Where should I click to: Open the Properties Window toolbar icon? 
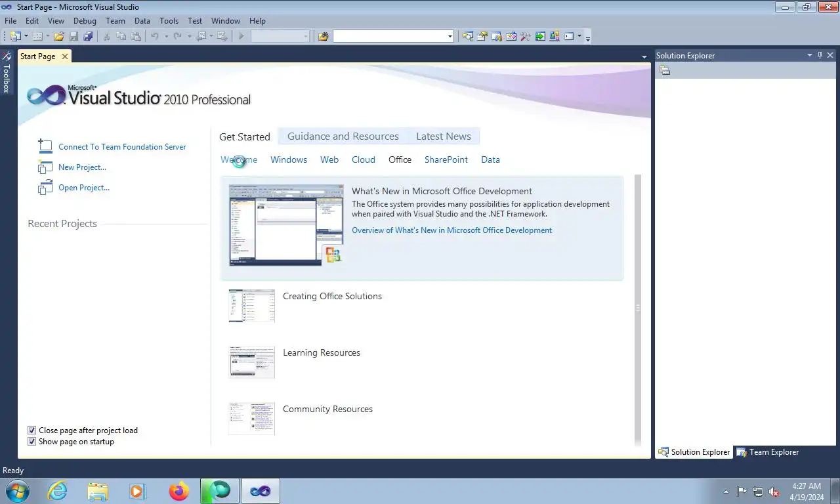(x=482, y=37)
